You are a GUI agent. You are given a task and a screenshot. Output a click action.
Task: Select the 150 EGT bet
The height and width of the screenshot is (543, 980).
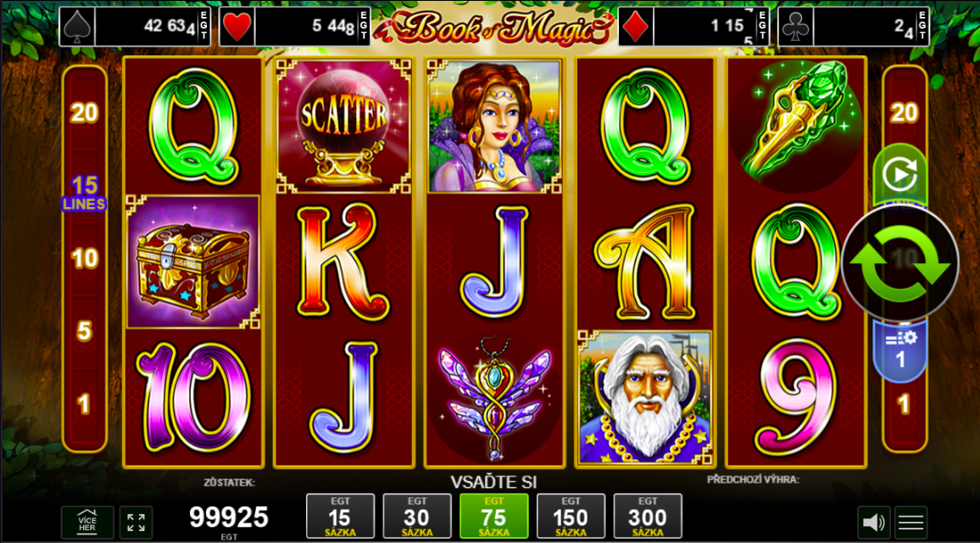(571, 516)
